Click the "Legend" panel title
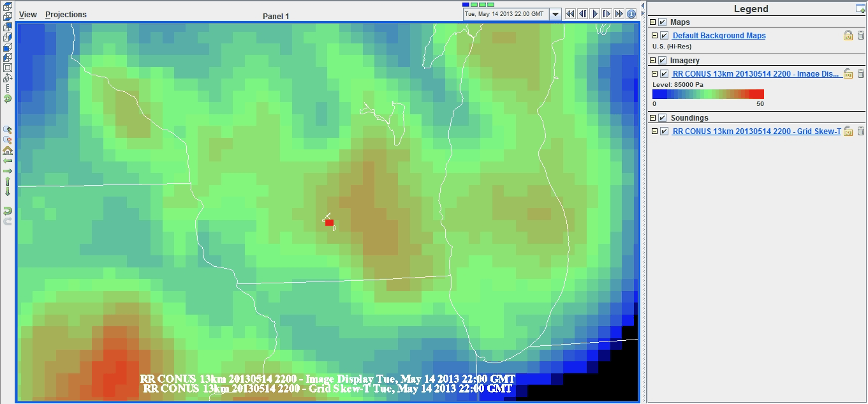This screenshot has height=404, width=868. [x=751, y=9]
